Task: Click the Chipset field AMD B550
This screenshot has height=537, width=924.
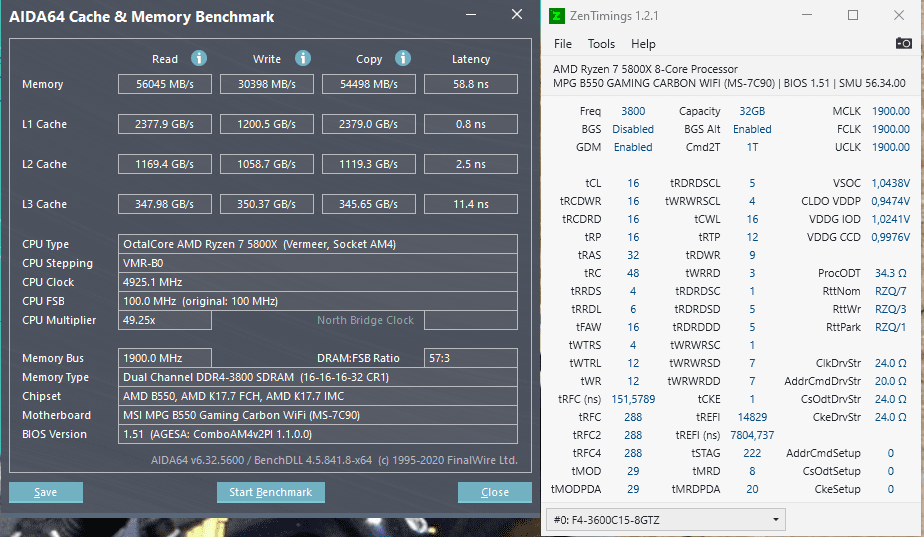Action: pos(318,396)
